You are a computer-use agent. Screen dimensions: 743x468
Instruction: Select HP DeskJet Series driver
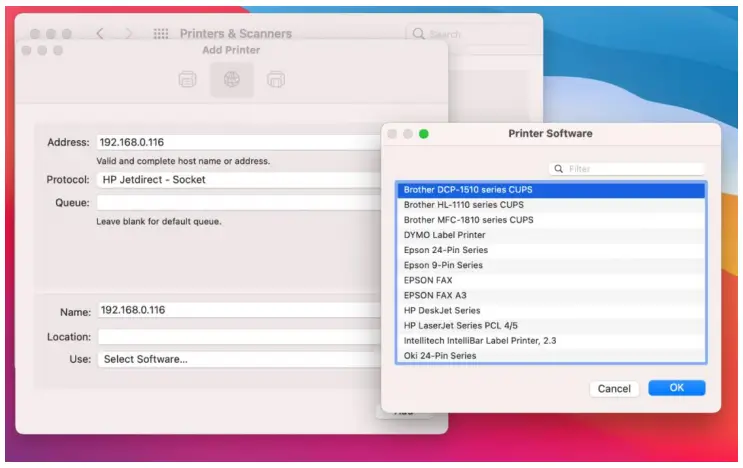(551, 311)
